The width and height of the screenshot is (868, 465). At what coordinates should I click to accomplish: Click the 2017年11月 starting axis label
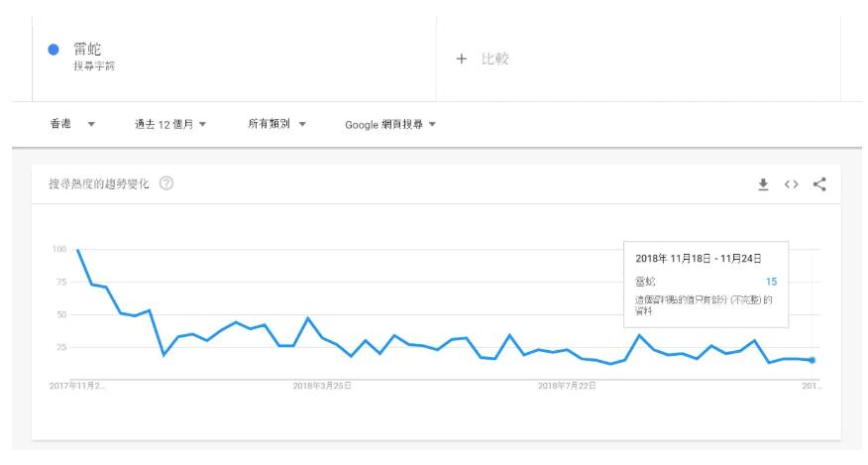pos(77,386)
